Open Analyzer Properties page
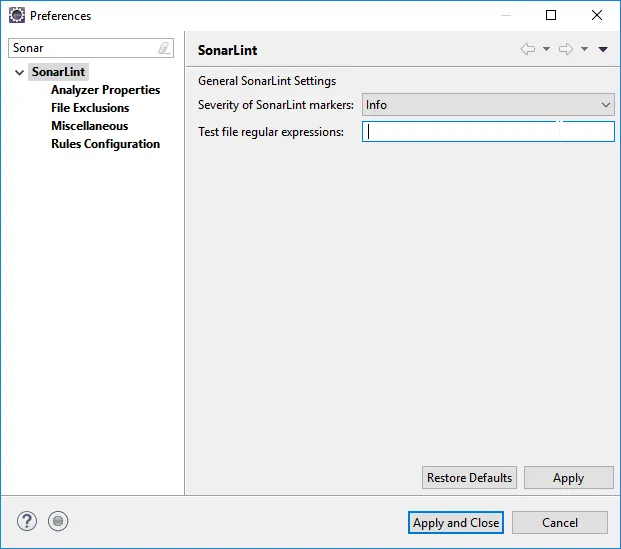Image resolution: width=621 pixels, height=549 pixels. click(105, 90)
